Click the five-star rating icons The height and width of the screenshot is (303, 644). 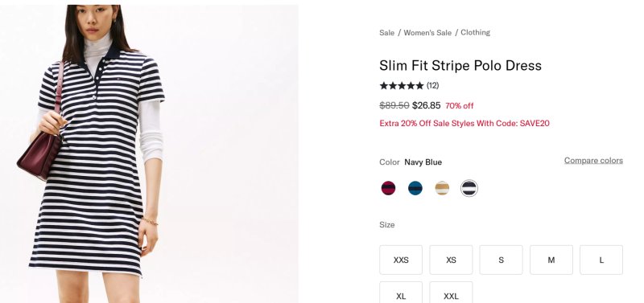tap(402, 86)
